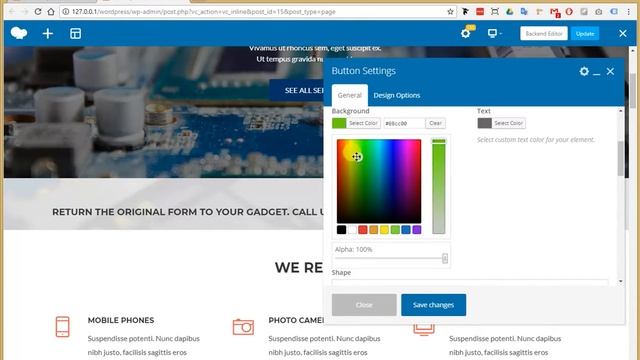Screen dimensions: 640x360
Task: Click the Text Select Color button
Action: click(508, 123)
